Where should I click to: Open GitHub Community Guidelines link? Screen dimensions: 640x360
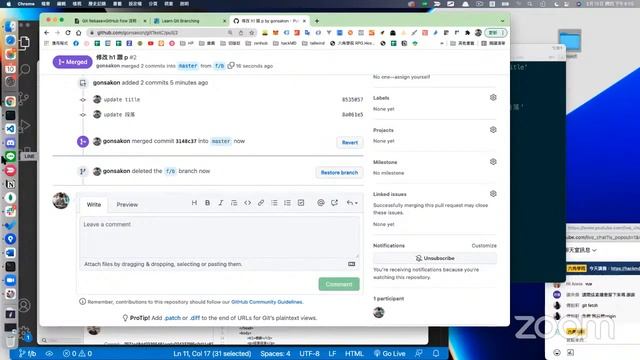coord(267,302)
